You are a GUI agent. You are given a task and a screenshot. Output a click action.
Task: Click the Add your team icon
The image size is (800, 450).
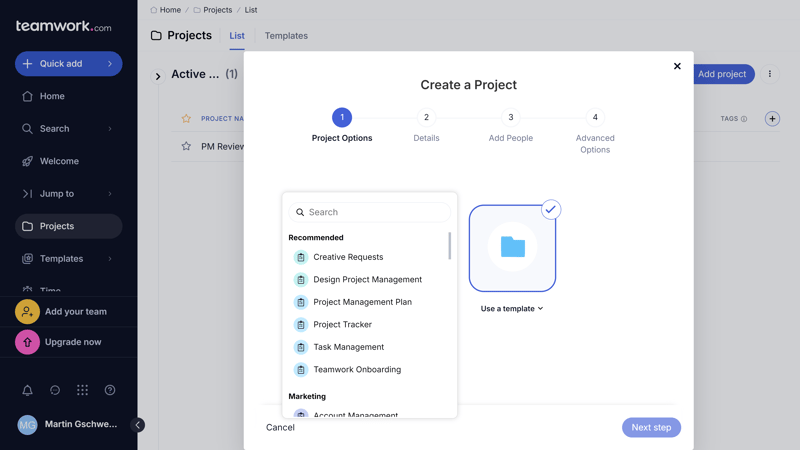28,312
